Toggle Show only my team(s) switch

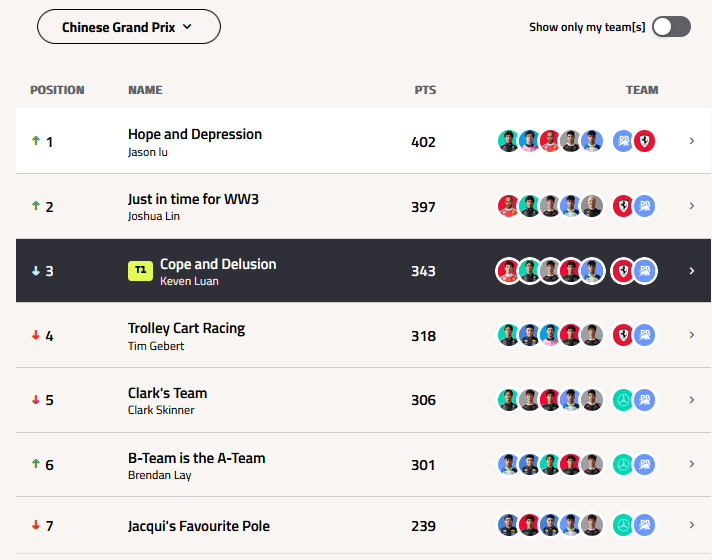[671, 27]
